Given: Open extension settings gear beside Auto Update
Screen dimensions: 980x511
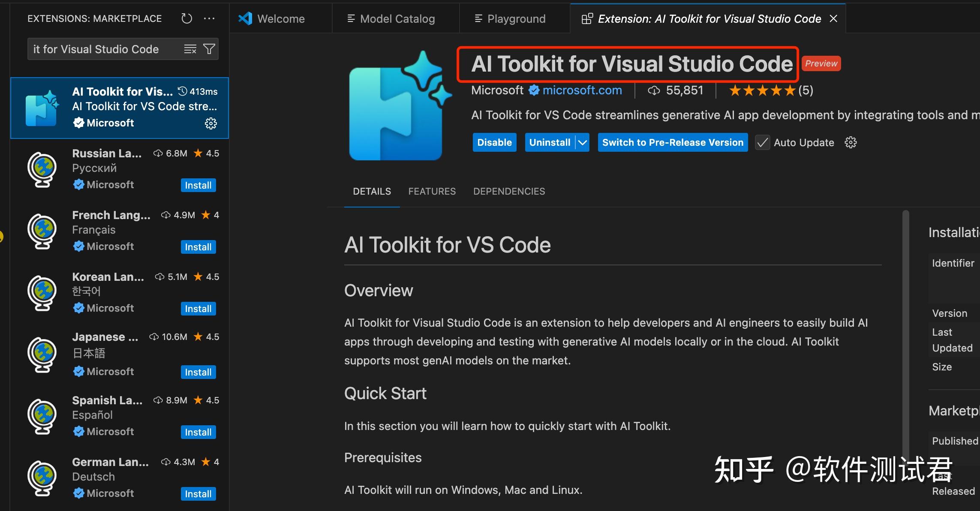Looking at the screenshot, I should click(850, 142).
